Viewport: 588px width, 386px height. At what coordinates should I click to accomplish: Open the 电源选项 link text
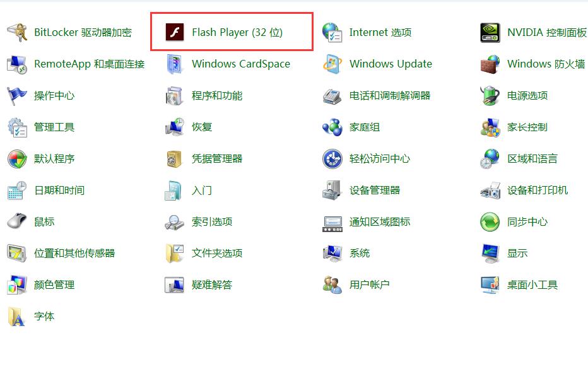(x=527, y=96)
